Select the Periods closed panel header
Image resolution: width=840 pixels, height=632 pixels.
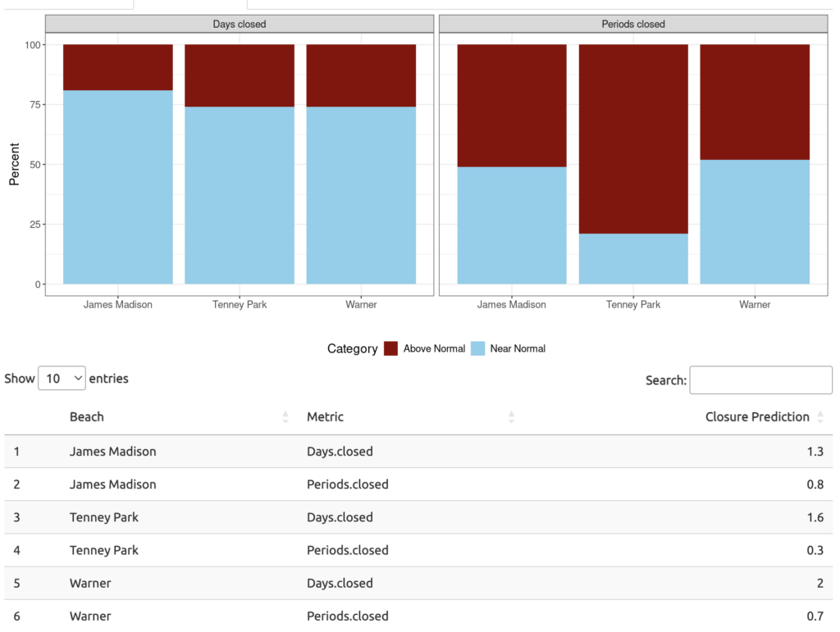point(633,25)
